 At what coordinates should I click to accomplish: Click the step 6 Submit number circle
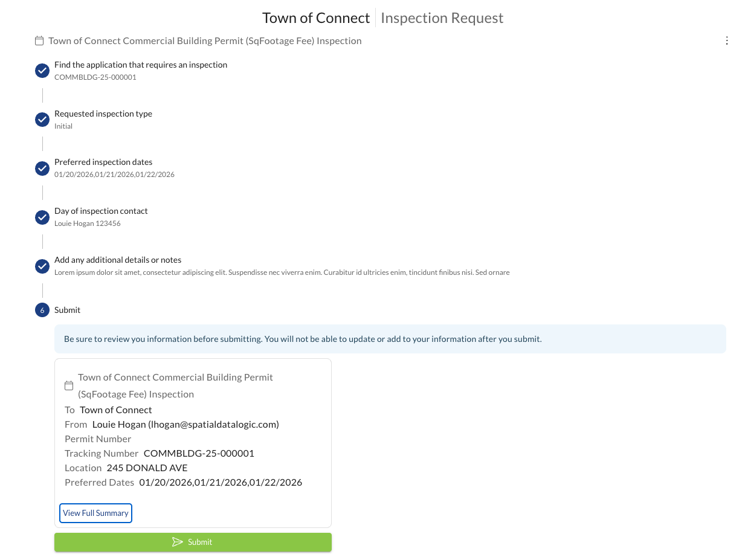pyautogui.click(x=42, y=310)
